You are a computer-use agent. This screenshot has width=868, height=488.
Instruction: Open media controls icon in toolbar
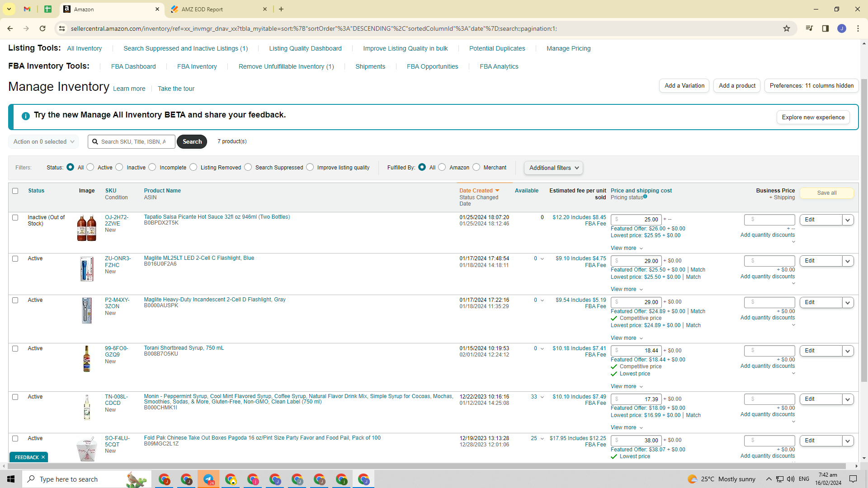(x=809, y=28)
